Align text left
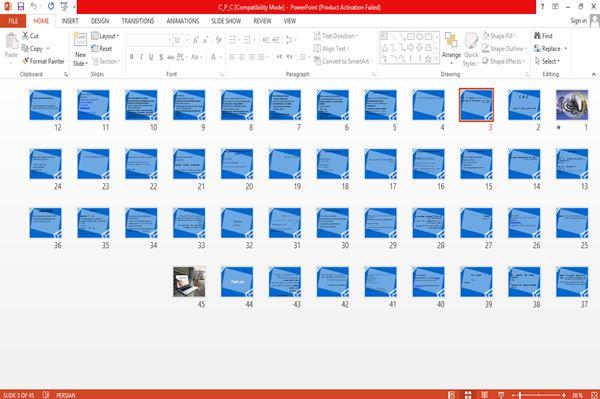The height and width of the screenshot is (399, 600). pyautogui.click(x=232, y=57)
